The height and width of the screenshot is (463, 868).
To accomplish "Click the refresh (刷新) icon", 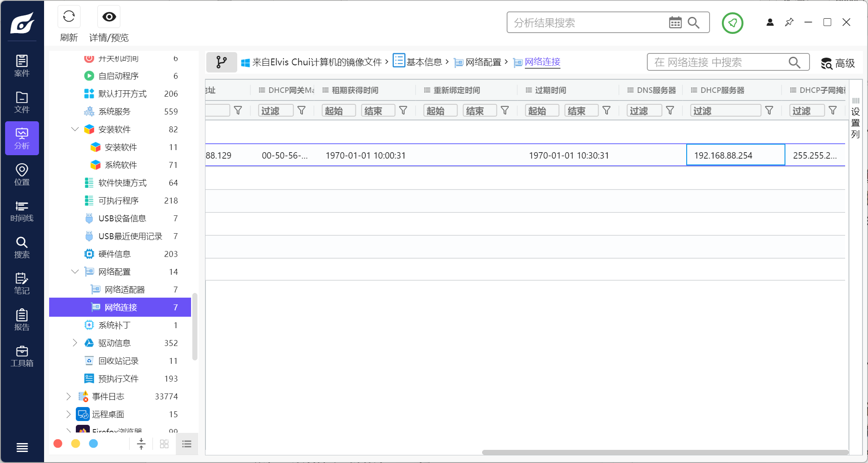I will click(69, 17).
